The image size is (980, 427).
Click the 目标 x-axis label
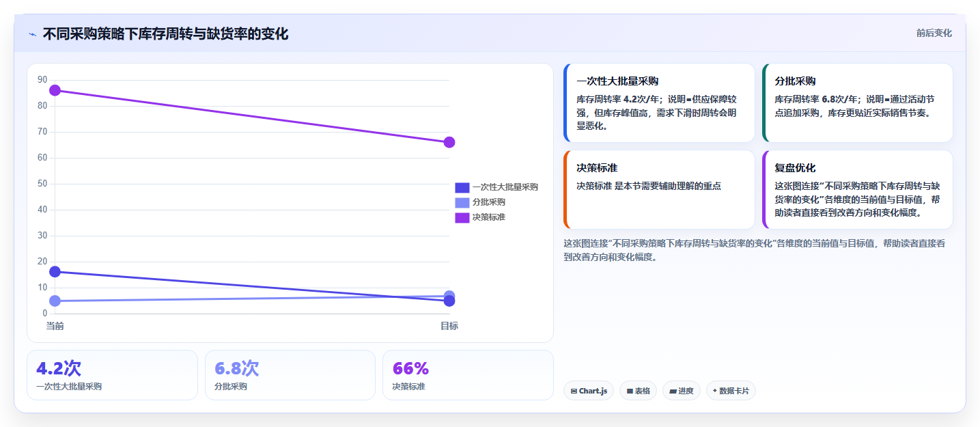click(x=449, y=326)
